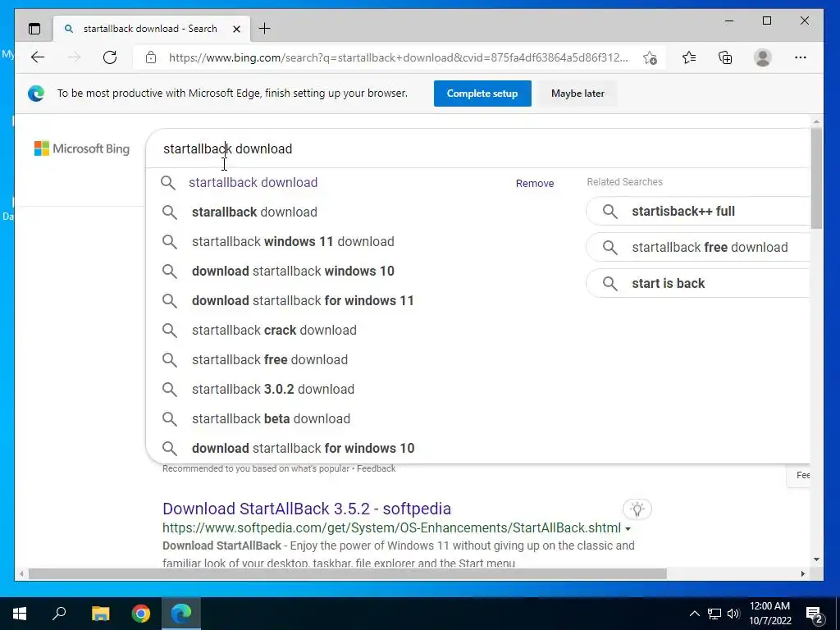Screen dimensions: 840x630
Task: Select suggestion 'starallback download'
Action: [254, 212]
